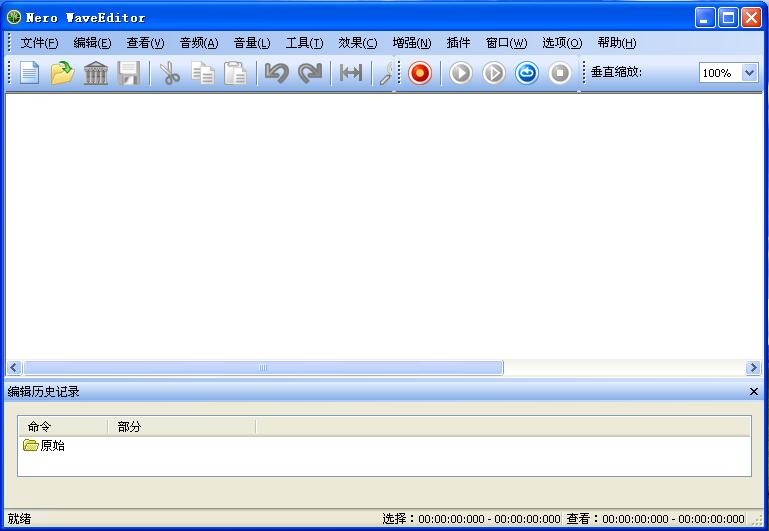Click the fit-width arrows icon
The height and width of the screenshot is (531, 769).
[x=351, y=73]
